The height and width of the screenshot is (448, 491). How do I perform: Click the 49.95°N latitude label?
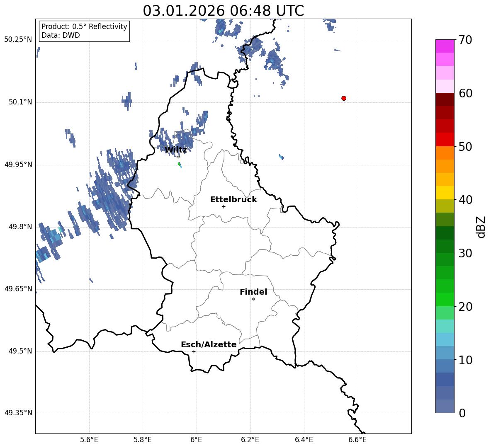[x=18, y=164]
